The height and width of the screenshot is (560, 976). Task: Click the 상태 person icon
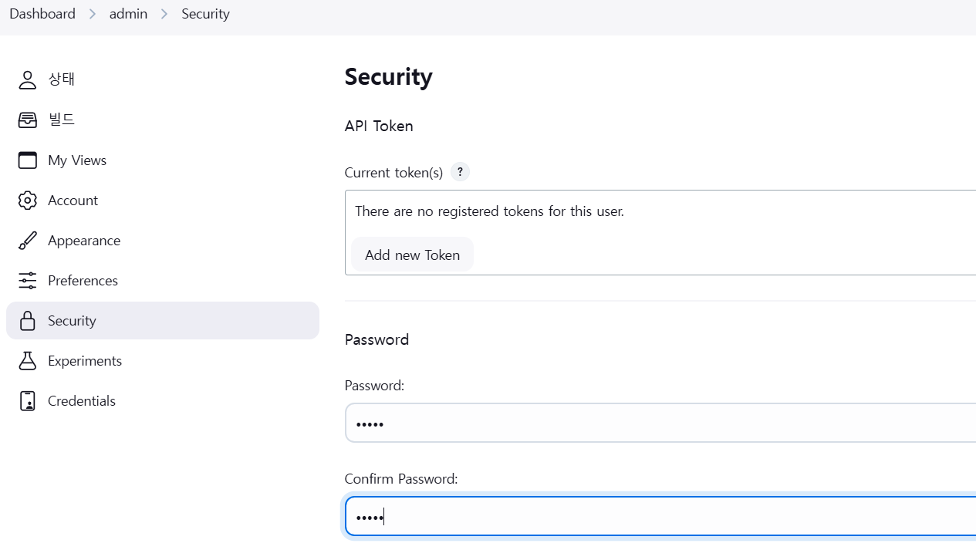pos(28,79)
